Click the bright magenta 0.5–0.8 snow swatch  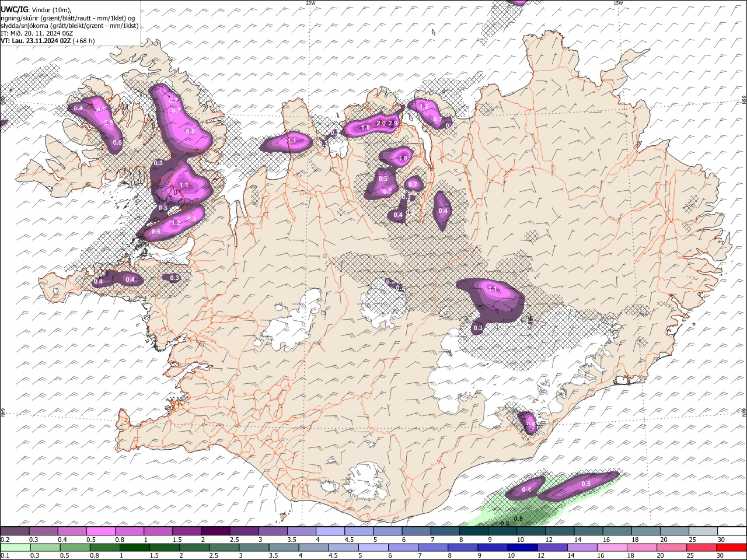coord(100,531)
